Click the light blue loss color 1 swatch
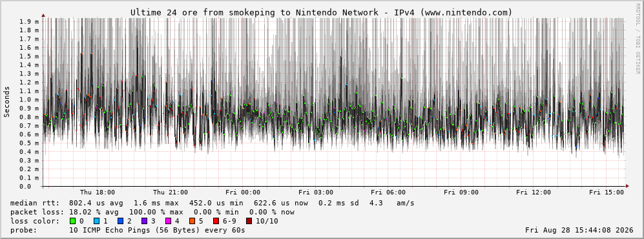The height and width of the screenshot is (239, 644). point(97,221)
